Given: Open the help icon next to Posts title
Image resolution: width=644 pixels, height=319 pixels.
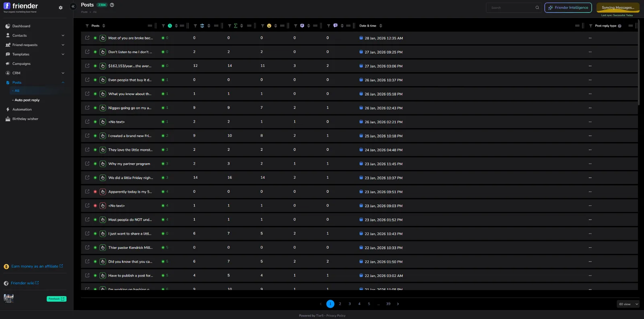Looking at the screenshot, I should (112, 5).
